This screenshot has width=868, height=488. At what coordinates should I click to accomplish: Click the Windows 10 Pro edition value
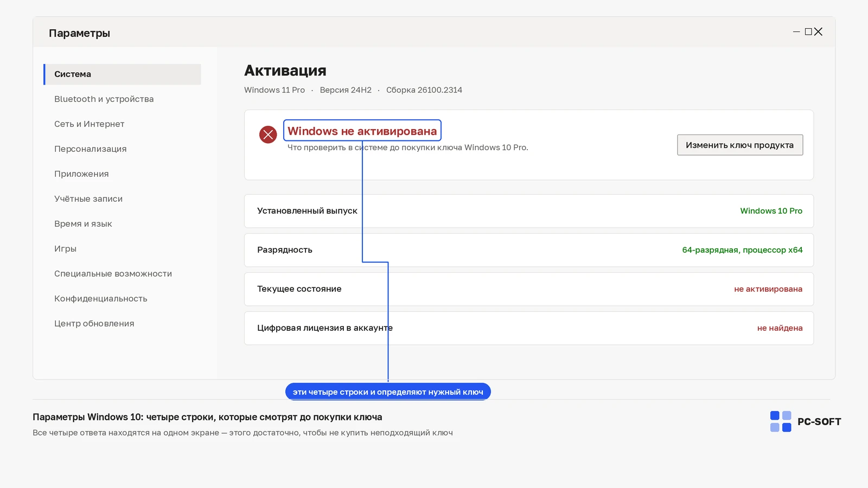click(x=771, y=211)
